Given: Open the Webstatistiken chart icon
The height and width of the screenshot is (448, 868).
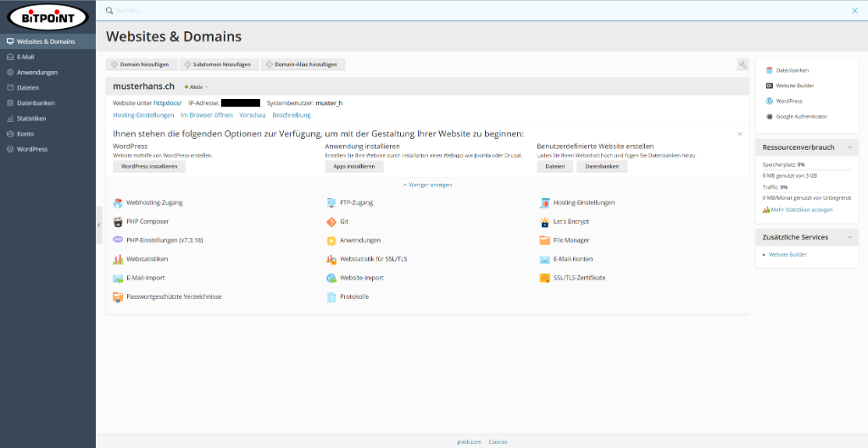Looking at the screenshot, I should point(118,259).
